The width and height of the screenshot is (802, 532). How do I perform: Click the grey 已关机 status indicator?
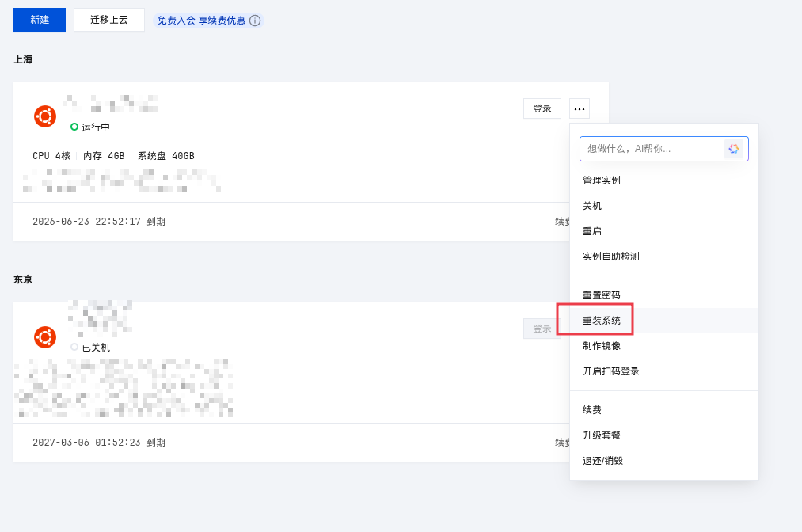pyautogui.click(x=74, y=347)
